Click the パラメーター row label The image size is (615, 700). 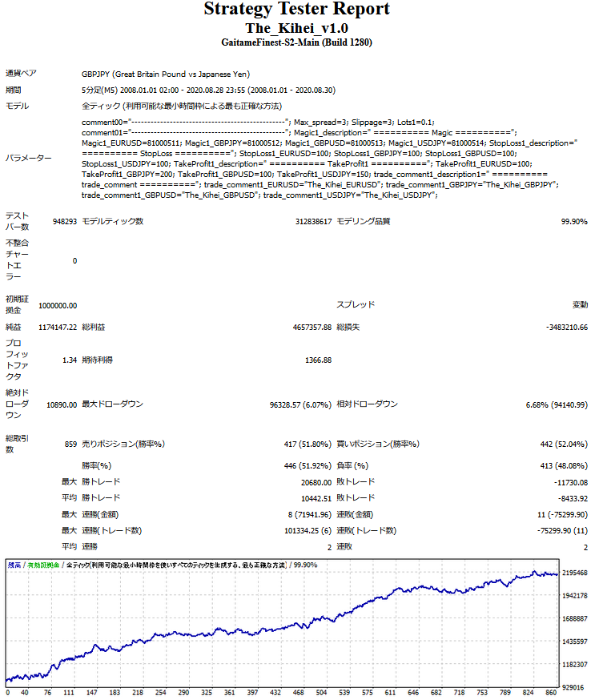(x=28, y=158)
